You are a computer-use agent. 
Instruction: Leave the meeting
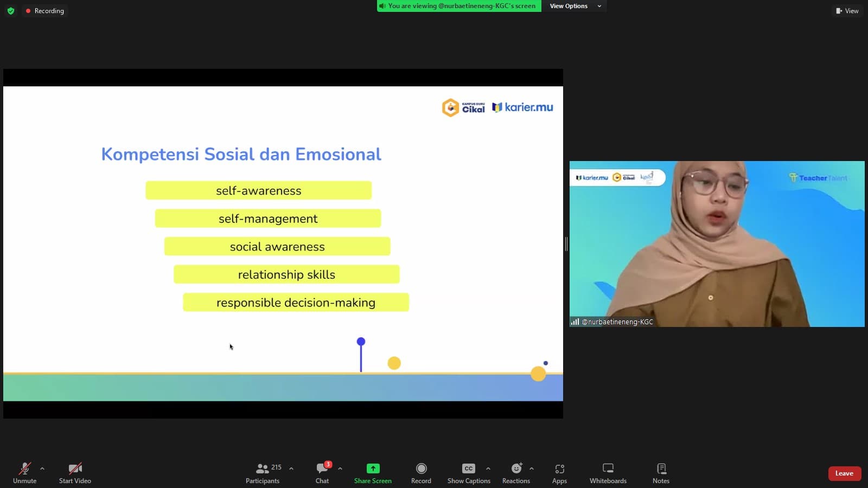coord(844,473)
